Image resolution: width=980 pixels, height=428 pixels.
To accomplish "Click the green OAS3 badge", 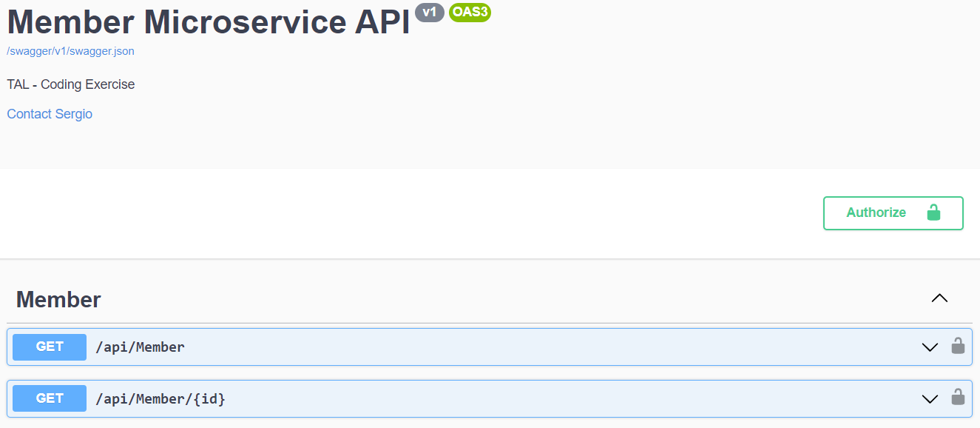I will 470,13.
